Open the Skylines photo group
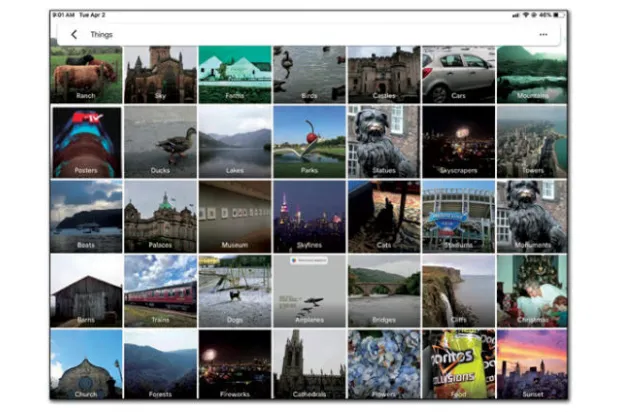618x412 pixels. tap(308, 216)
